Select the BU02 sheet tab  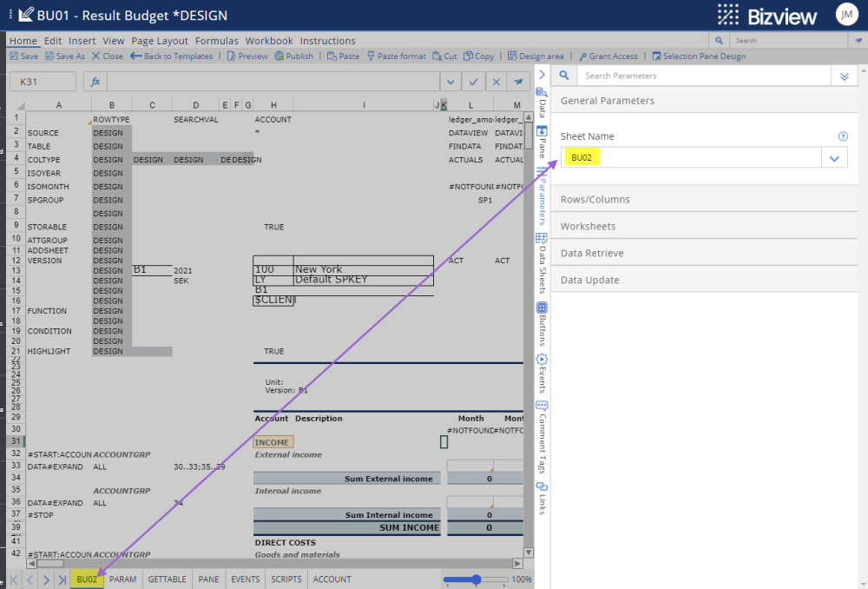[x=87, y=579]
